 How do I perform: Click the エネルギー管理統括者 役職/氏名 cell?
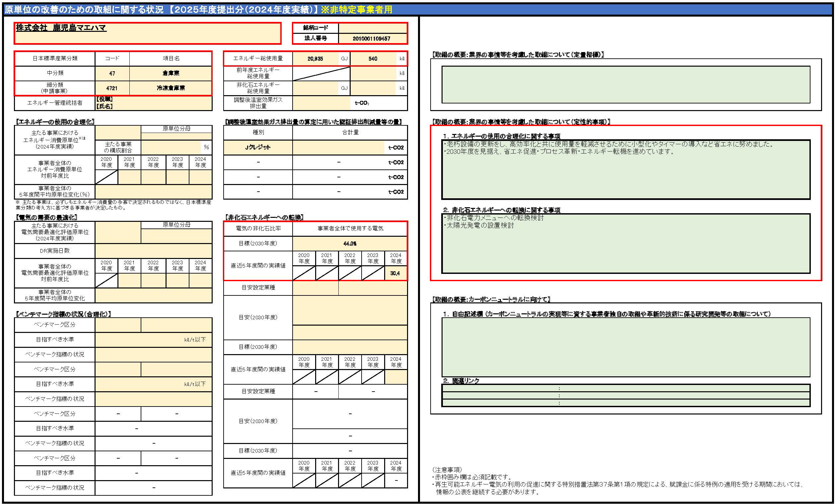click(153, 103)
